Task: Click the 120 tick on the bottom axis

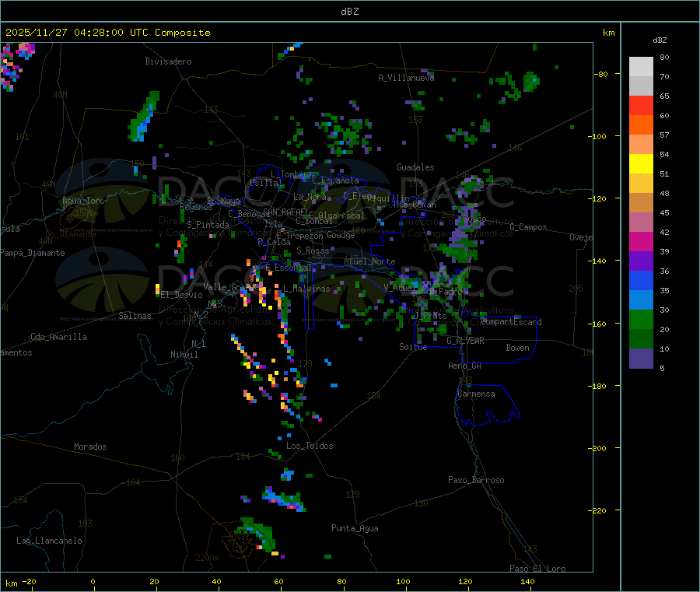Action: tap(465, 581)
